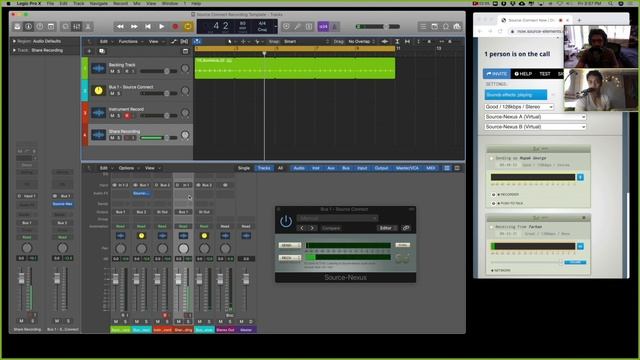
Task: Open the Loop Browser icon
Action: point(446,27)
